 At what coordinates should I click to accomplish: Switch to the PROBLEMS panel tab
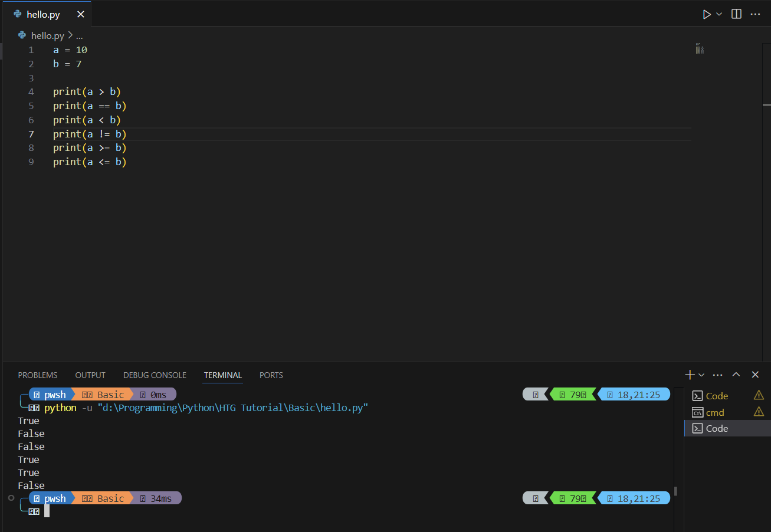click(38, 375)
